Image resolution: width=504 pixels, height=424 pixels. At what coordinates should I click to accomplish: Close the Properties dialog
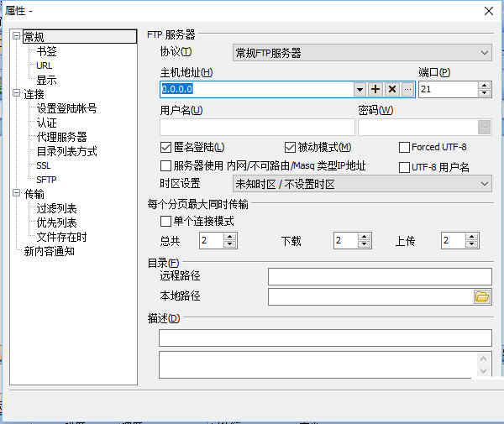point(489,11)
